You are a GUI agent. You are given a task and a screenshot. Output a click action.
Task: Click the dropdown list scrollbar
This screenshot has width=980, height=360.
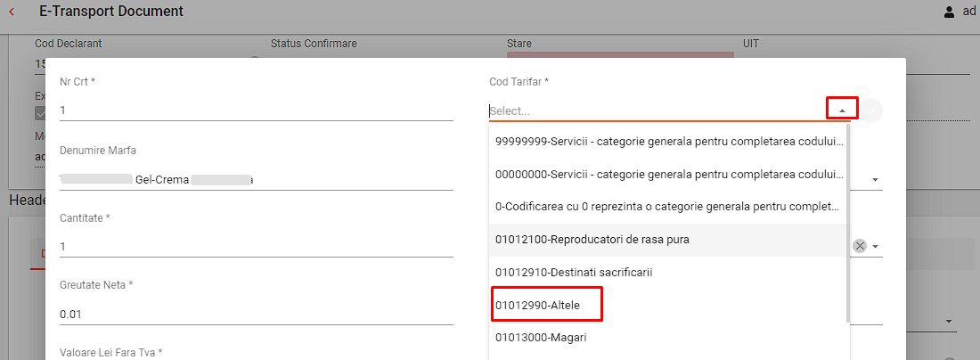click(x=847, y=223)
